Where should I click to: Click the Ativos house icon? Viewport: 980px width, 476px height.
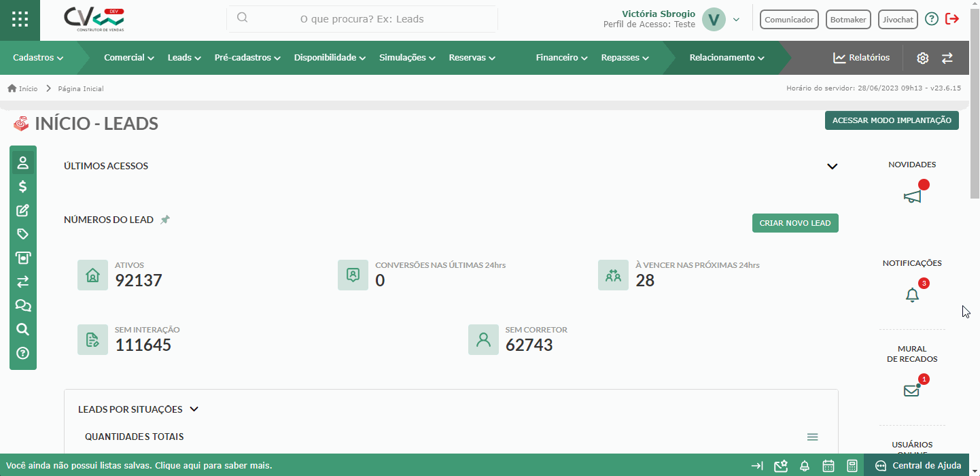click(92, 275)
